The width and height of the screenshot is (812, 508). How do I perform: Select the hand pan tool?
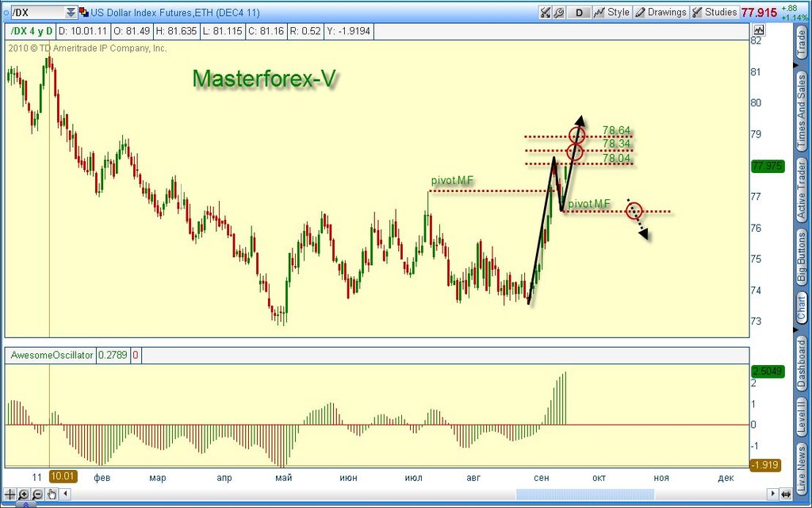[x=52, y=494]
